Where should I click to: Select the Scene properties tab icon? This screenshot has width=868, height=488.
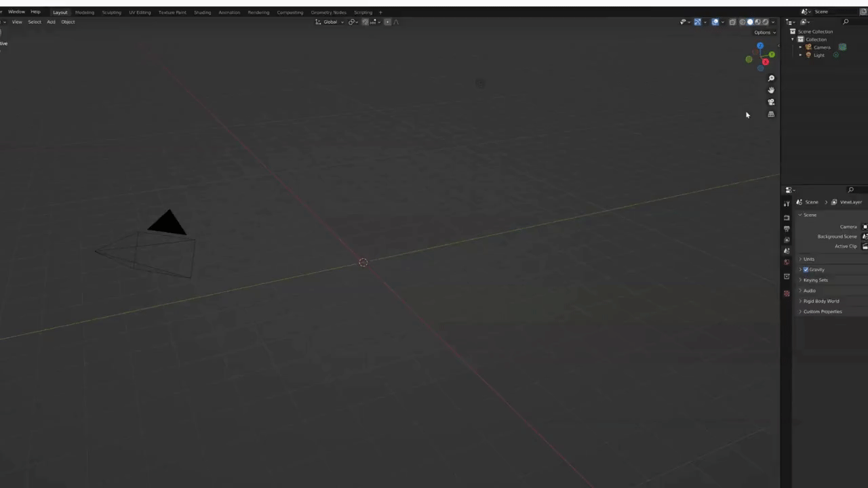point(787,249)
